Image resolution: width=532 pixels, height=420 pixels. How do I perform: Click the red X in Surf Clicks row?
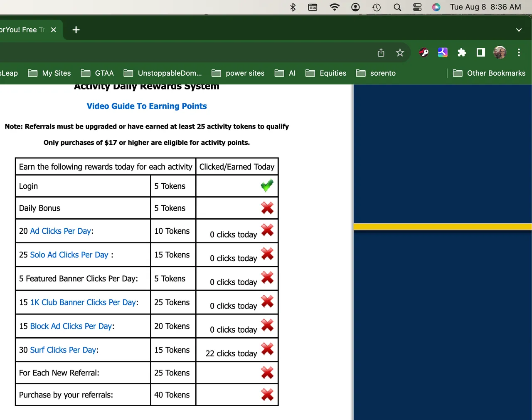pos(267,348)
